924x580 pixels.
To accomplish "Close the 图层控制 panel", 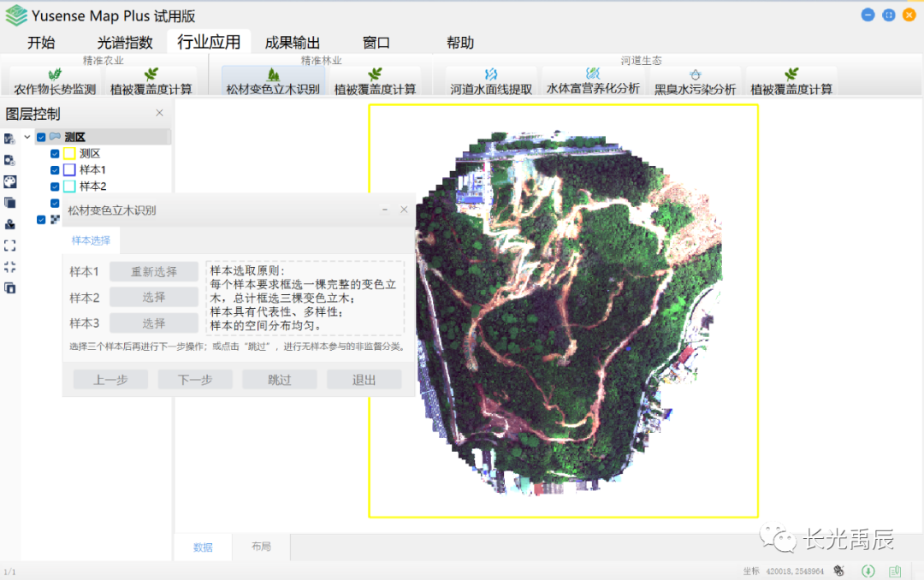I will pos(159,113).
